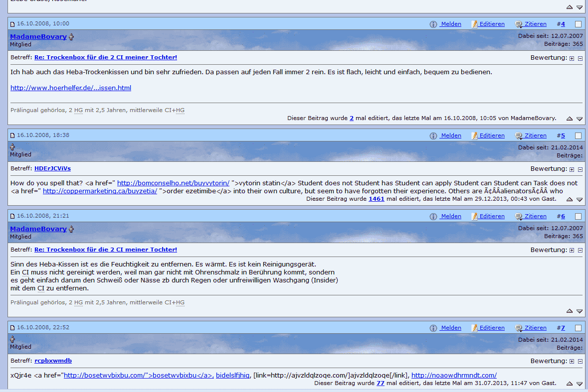Open the post number #7 permalink
This screenshot has height=392, width=588.
(x=563, y=328)
